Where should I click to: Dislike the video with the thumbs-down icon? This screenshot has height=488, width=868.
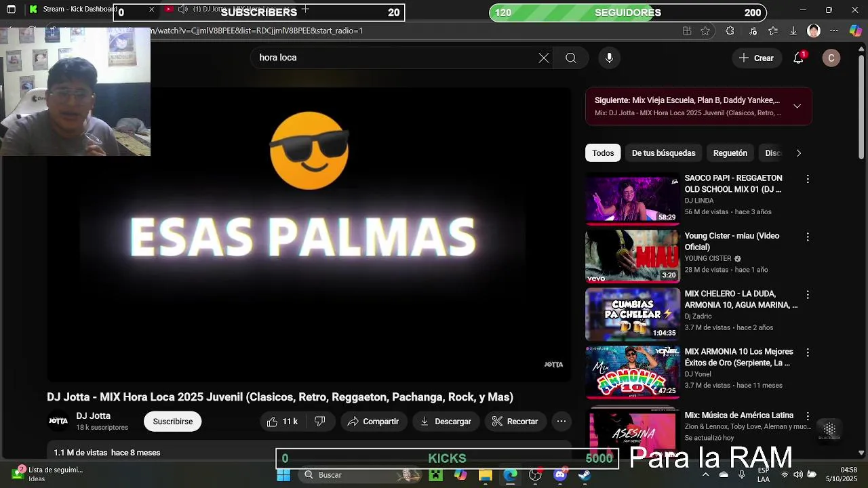(320, 421)
